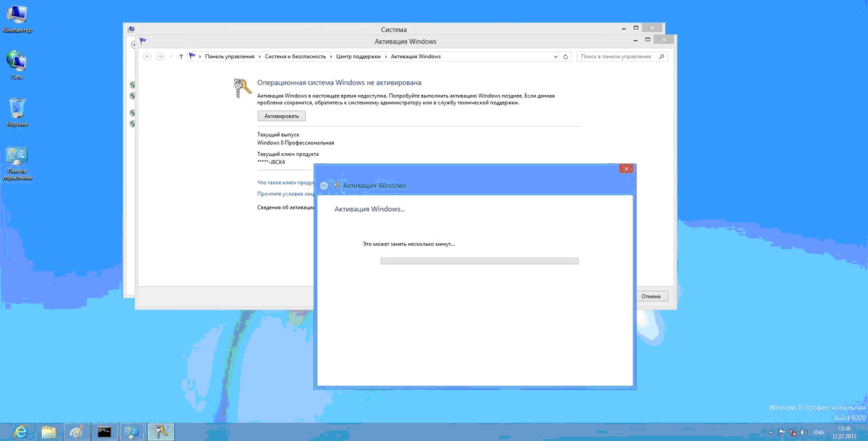Switch to the command prompt taskbar icon

pyautogui.click(x=104, y=432)
